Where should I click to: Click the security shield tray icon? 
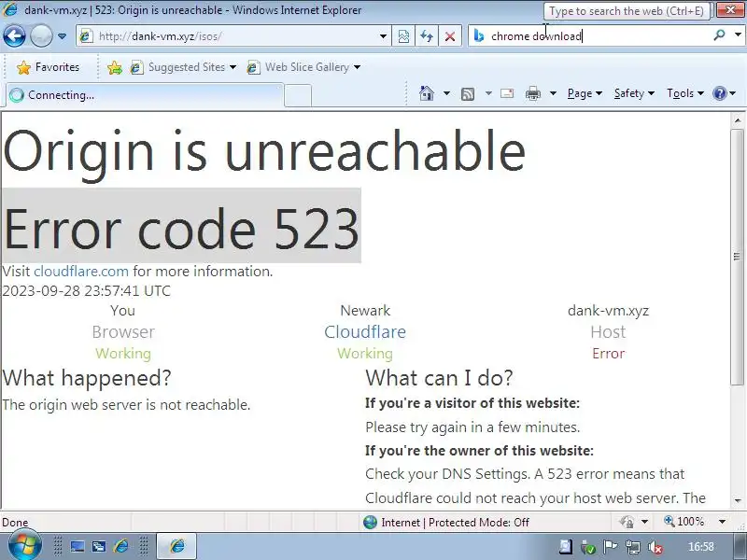click(588, 548)
